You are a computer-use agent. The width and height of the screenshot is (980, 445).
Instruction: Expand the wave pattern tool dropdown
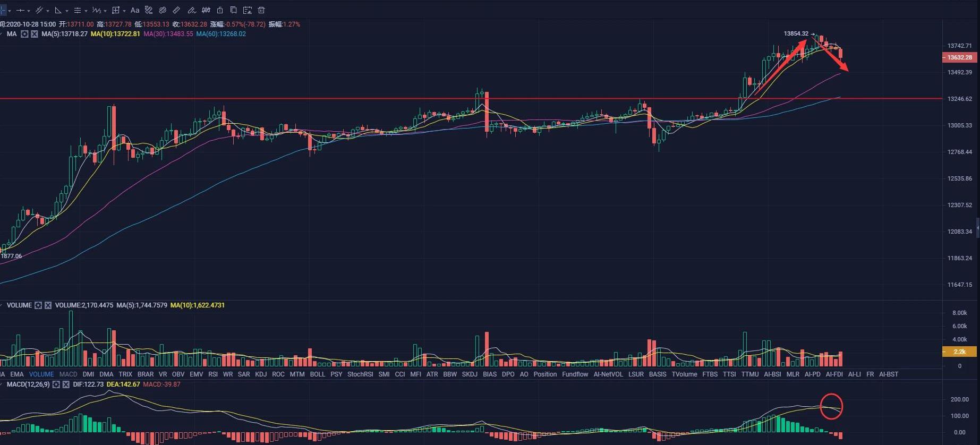(x=105, y=11)
